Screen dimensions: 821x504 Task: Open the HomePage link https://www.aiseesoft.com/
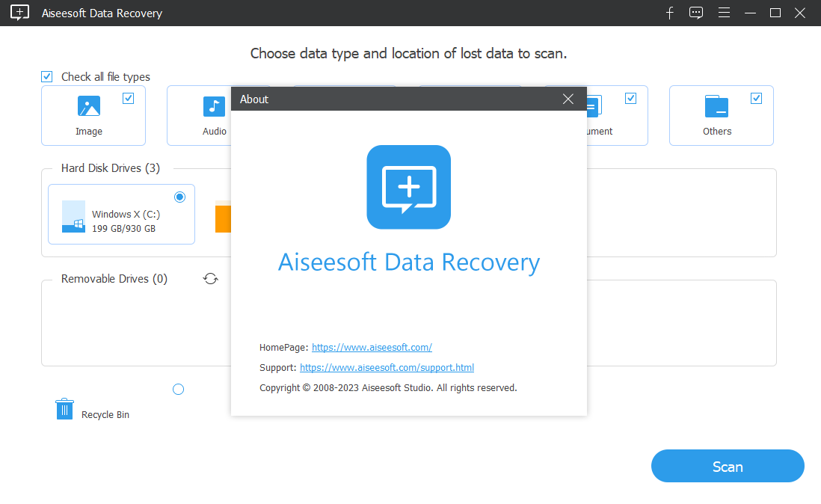coord(372,347)
